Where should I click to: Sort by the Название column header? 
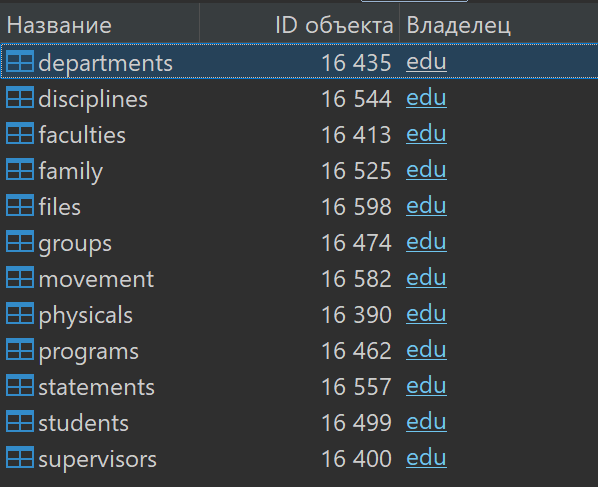point(100,25)
